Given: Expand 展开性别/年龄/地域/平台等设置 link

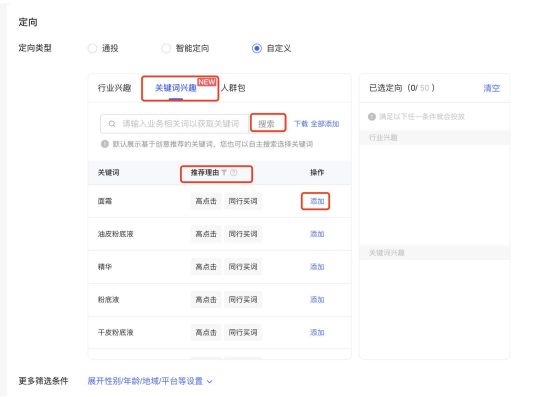Looking at the screenshot, I should pos(145,381).
